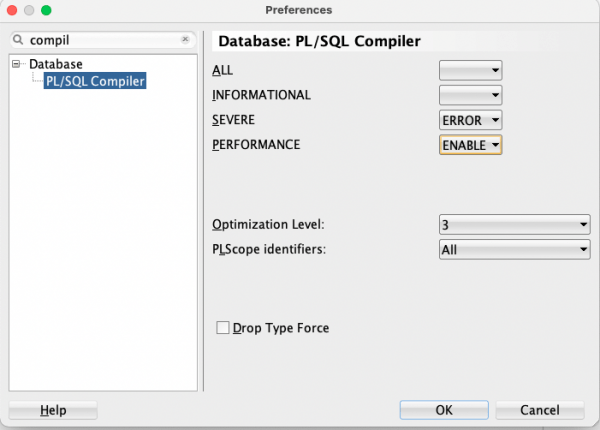
Task: Click the search magnifier icon
Action: 18,39
